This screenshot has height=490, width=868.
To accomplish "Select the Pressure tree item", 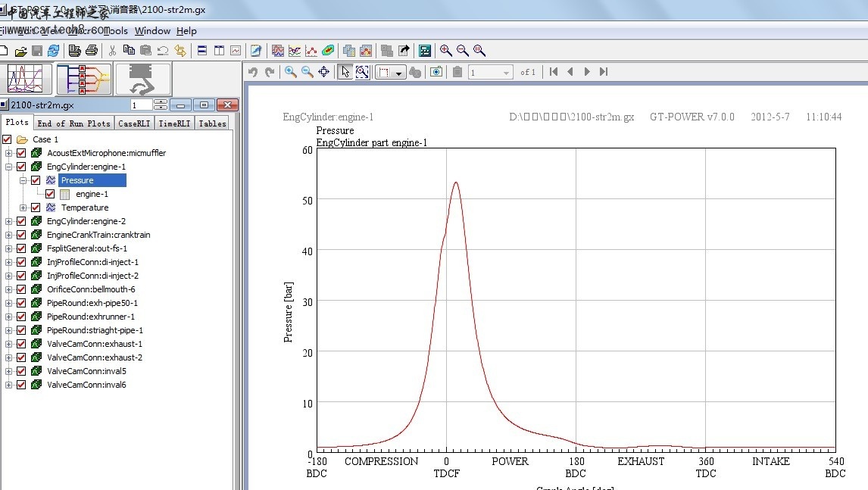I will coord(92,180).
